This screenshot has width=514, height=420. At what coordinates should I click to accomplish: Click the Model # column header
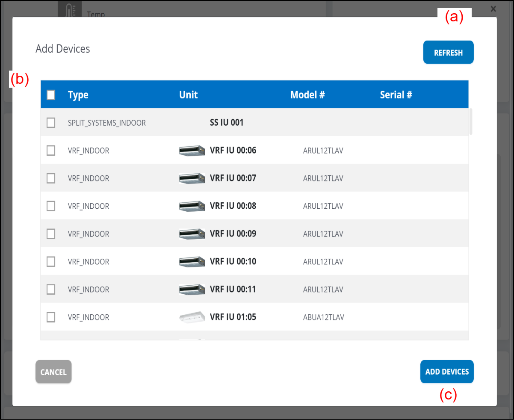(x=307, y=95)
